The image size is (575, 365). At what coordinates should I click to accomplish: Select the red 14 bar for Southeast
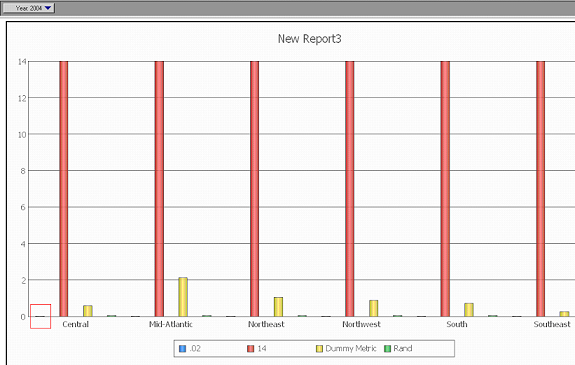coord(541,189)
